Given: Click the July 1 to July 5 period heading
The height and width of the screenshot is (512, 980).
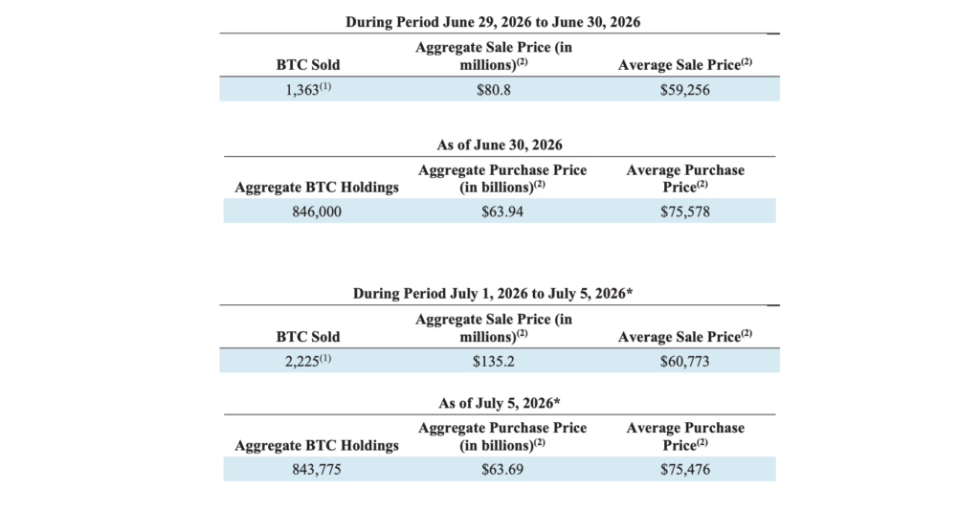Looking at the screenshot, I should click(x=493, y=293).
